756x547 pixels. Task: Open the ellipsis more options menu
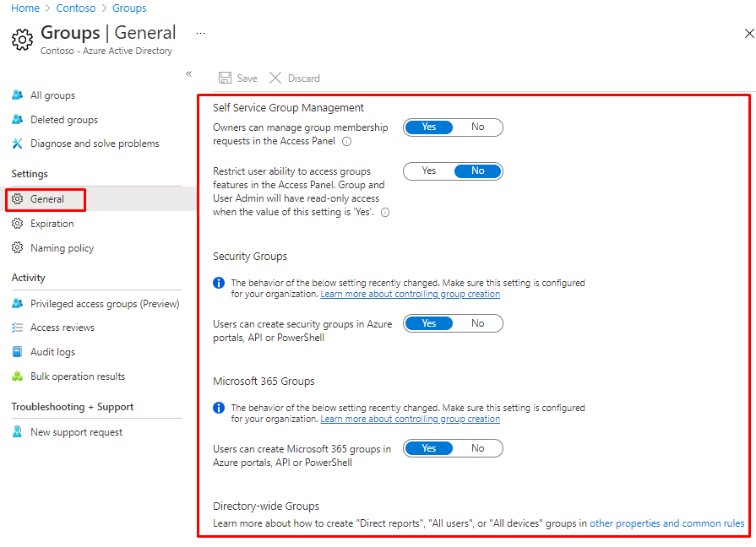point(200,33)
